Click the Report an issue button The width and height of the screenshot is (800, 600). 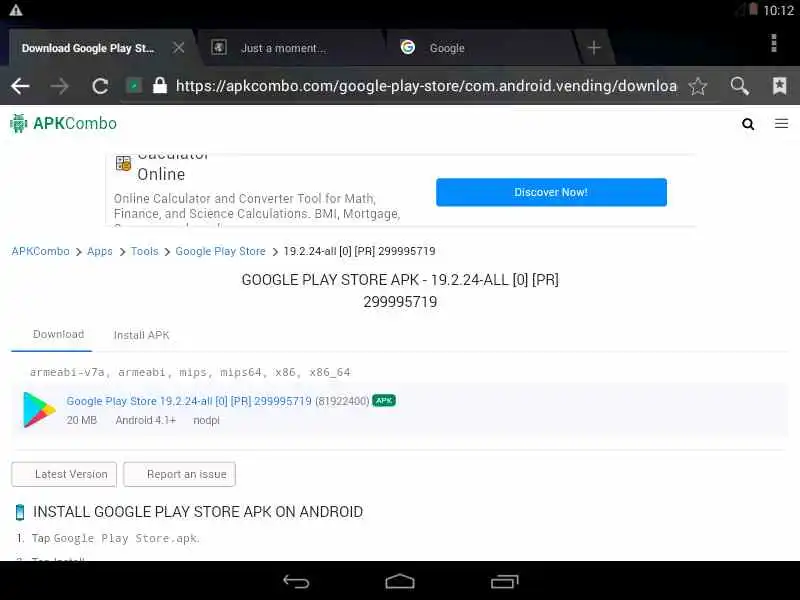click(x=179, y=474)
